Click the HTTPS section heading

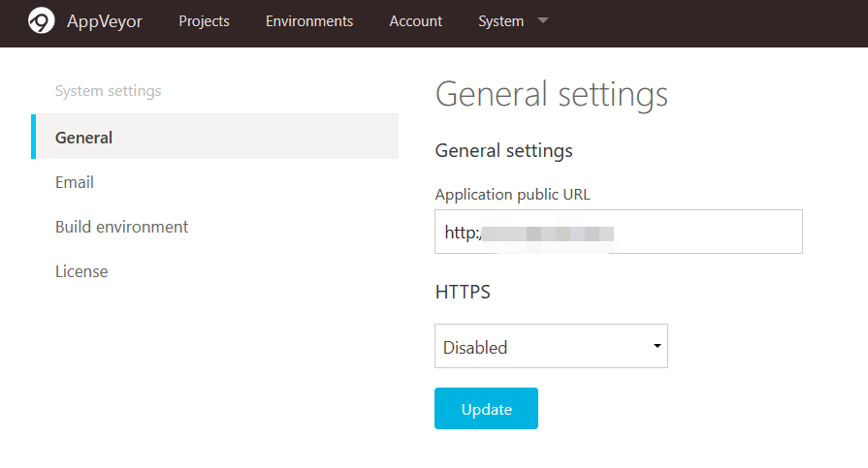[x=463, y=292]
